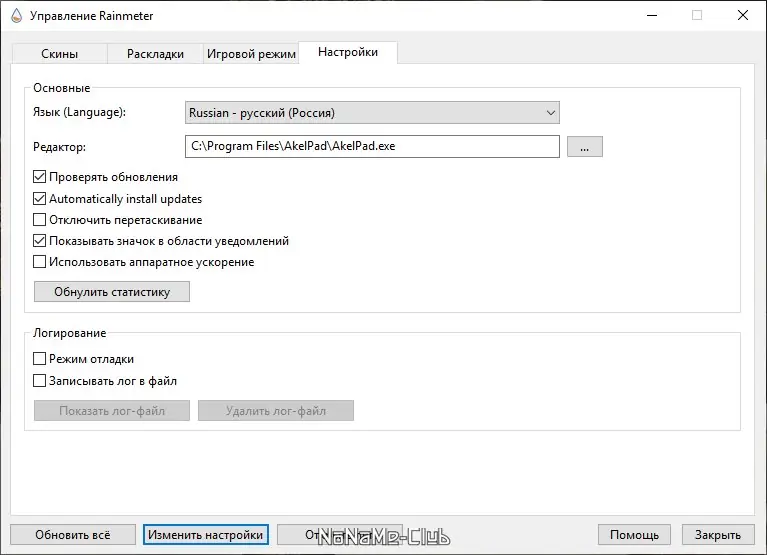Screen dimensions: 767x555
Task: Switch to the Раскладки tab
Action: click(x=155, y=54)
